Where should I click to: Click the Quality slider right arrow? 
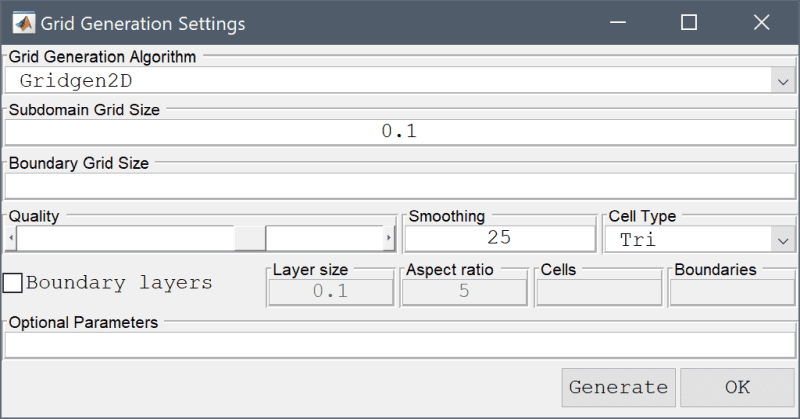pyautogui.click(x=389, y=238)
